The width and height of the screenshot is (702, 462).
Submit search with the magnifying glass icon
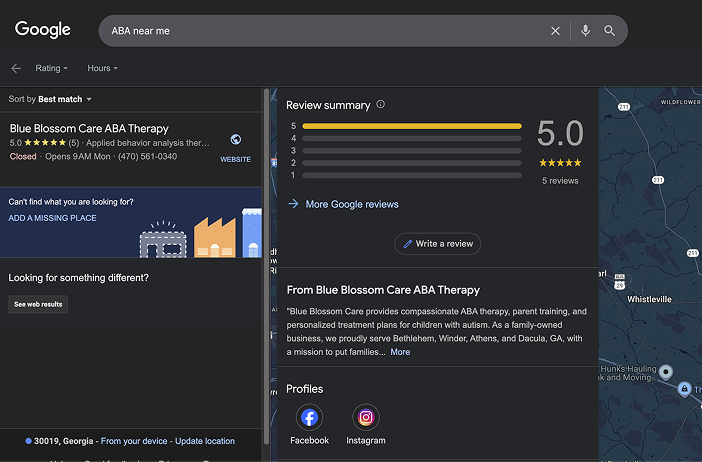(609, 30)
